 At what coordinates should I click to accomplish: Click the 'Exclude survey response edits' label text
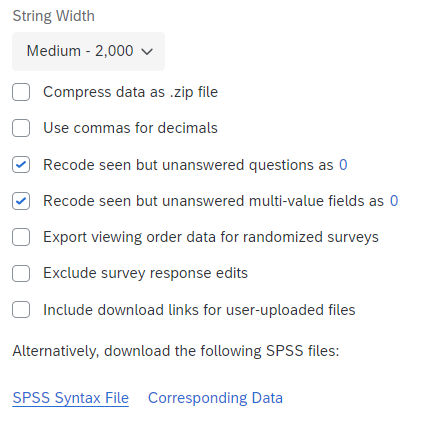click(x=146, y=273)
